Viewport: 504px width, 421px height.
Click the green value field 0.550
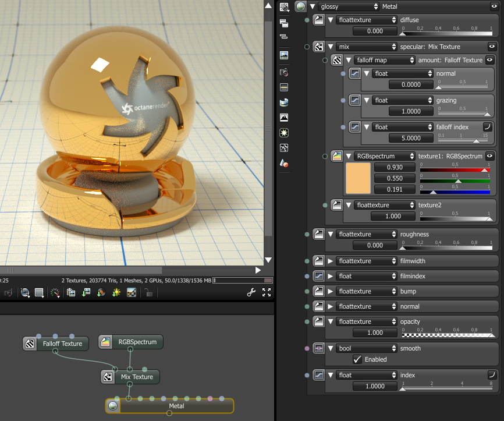click(395, 178)
